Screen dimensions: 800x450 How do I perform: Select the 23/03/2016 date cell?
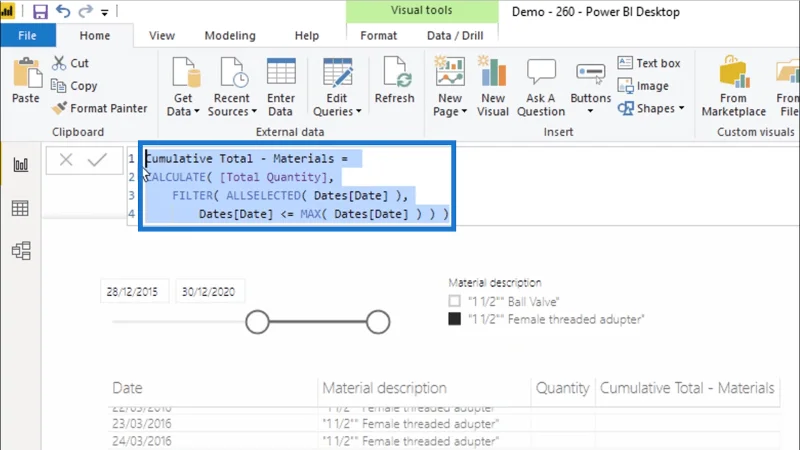pyautogui.click(x=142, y=423)
